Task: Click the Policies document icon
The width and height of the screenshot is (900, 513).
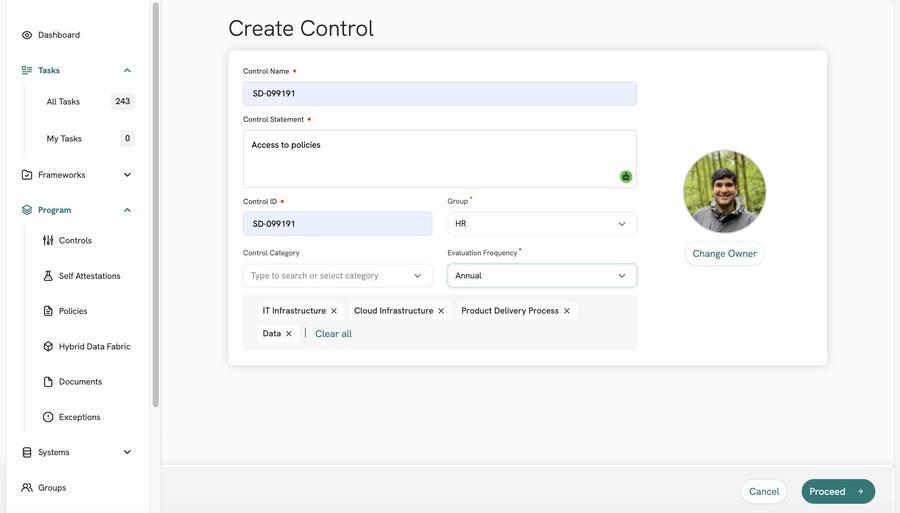Action: tap(48, 311)
